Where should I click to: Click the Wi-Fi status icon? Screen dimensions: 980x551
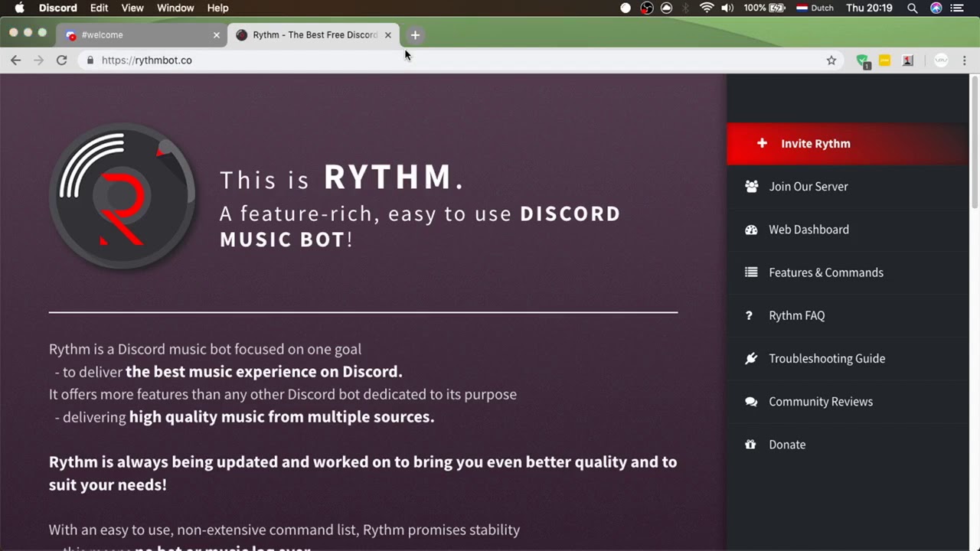[707, 8]
